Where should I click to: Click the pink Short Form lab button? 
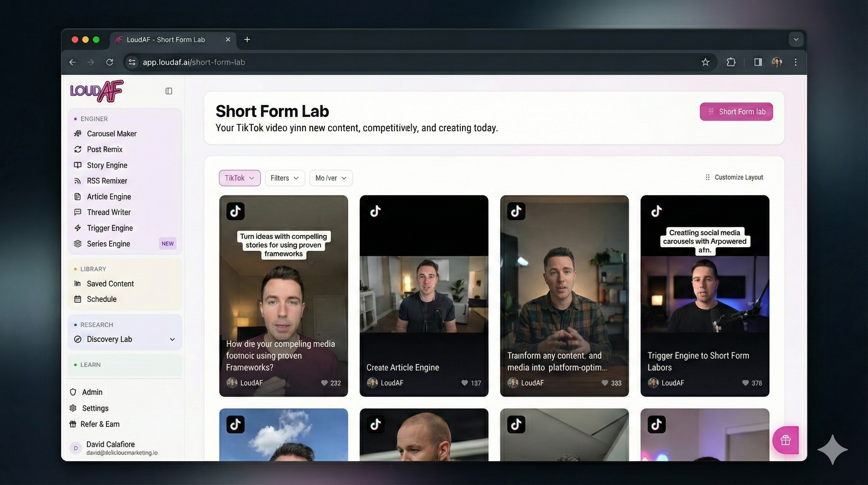pyautogui.click(x=736, y=112)
